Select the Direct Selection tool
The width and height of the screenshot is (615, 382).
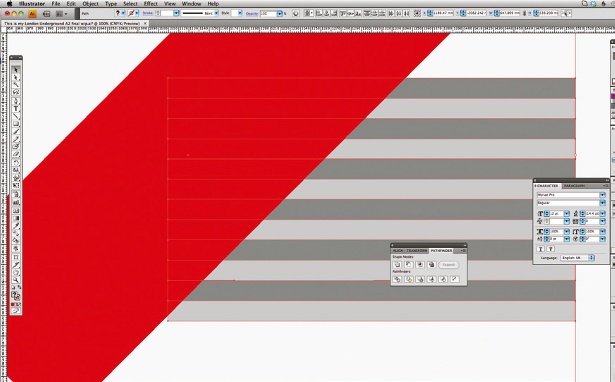tap(16, 78)
